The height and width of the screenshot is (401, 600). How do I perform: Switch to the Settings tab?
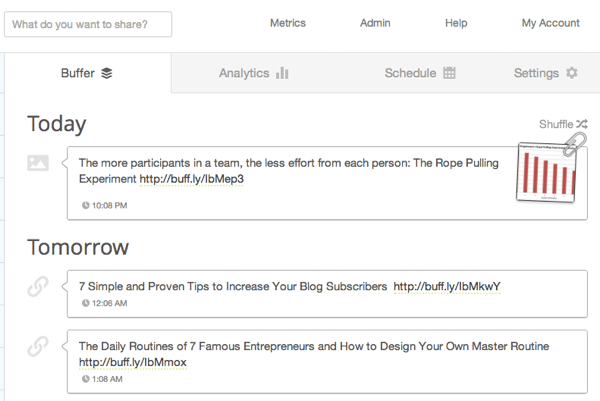(546, 73)
